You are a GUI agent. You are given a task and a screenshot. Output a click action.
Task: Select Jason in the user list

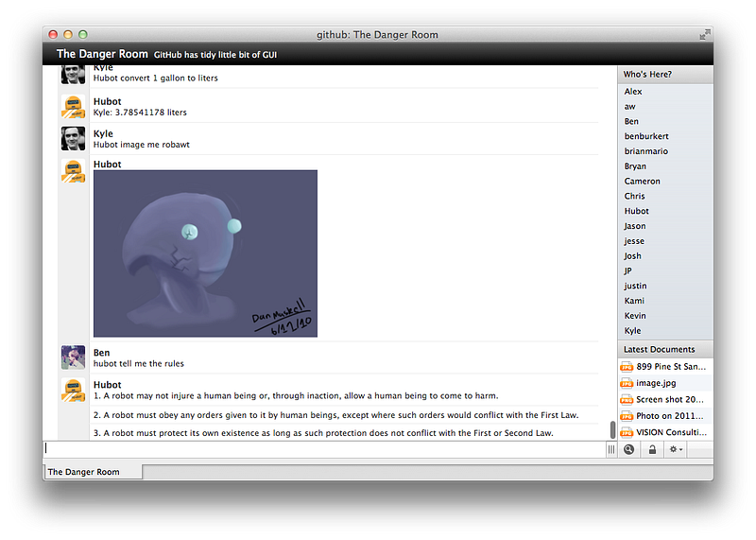(665, 226)
